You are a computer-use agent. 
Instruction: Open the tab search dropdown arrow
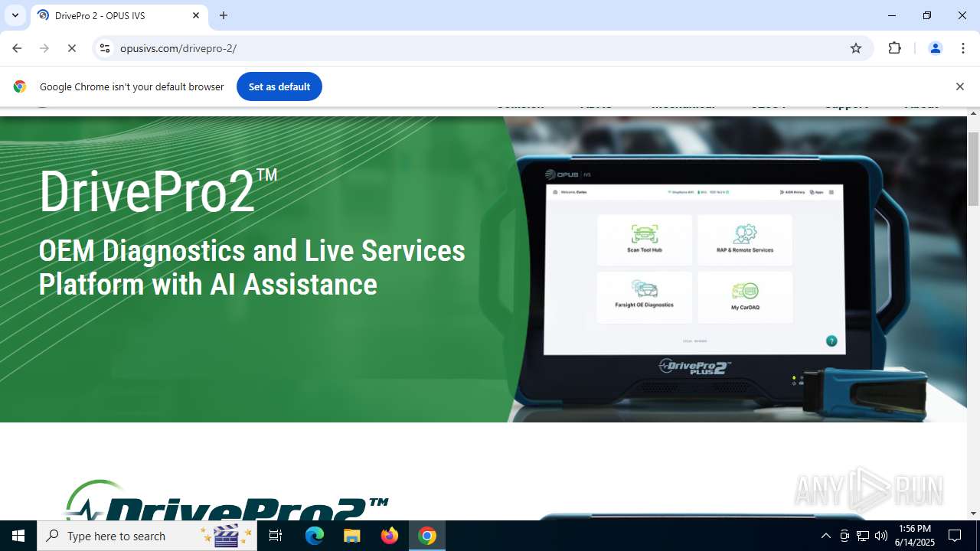coord(15,15)
